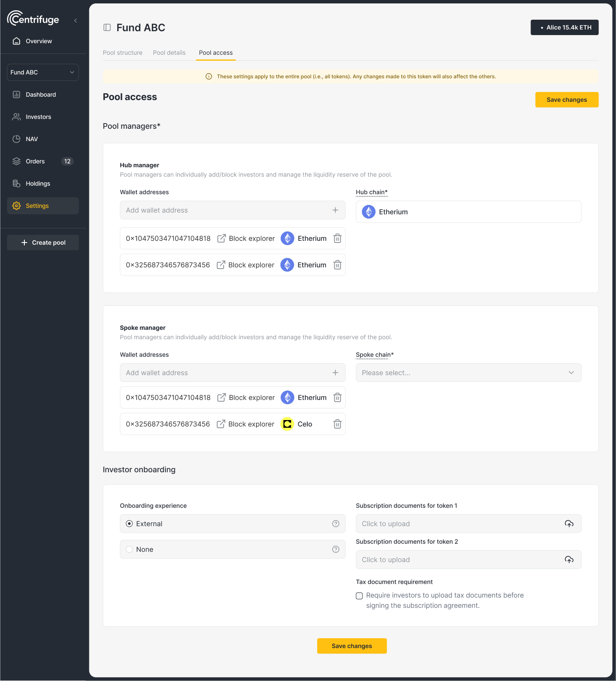Collapse sidebar using the chevron near Centrifuge logo
Viewport: 616px width, 681px height.
[76, 21]
